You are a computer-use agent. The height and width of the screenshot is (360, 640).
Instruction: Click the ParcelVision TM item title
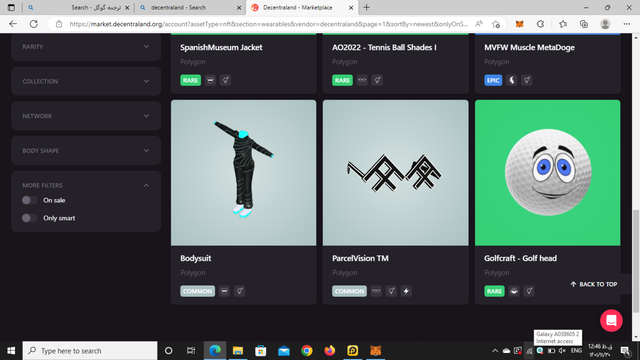360,258
